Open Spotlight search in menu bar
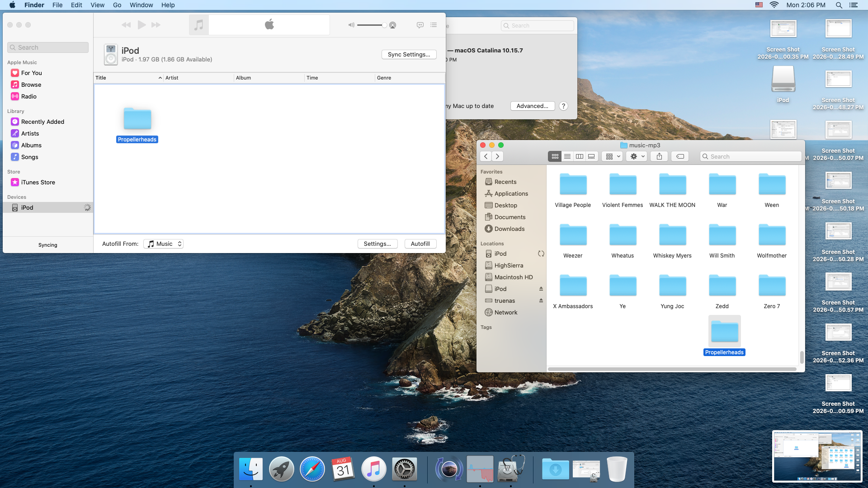 839,5
